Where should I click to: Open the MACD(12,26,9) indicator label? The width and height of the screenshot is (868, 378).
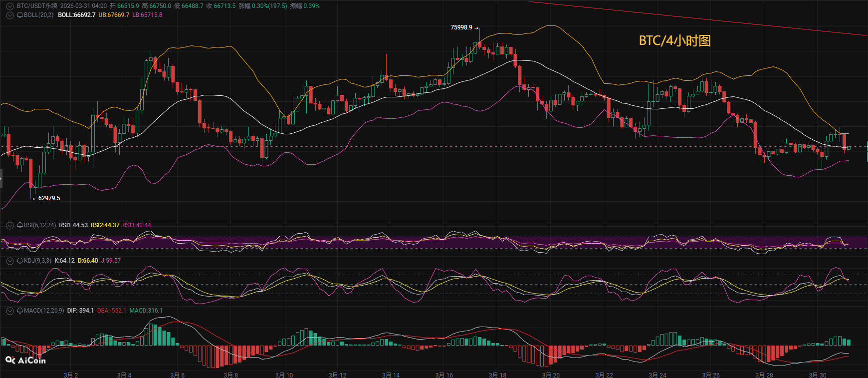click(44, 311)
